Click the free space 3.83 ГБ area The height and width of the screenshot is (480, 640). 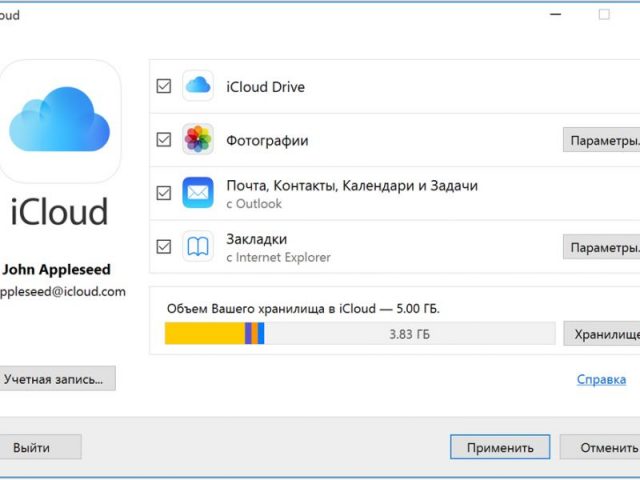(x=410, y=333)
